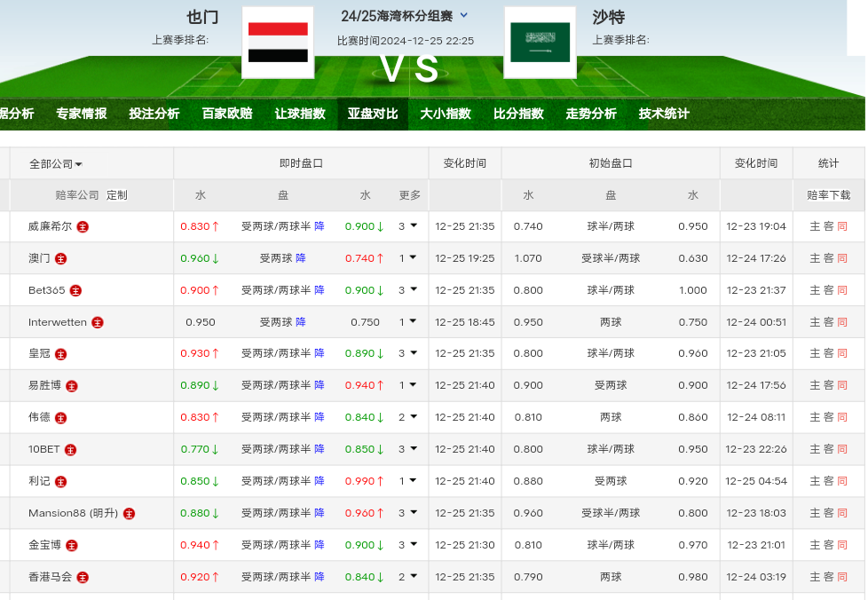The height and width of the screenshot is (600, 868).
Task: Click Interwetten company name
Action: click(58, 322)
